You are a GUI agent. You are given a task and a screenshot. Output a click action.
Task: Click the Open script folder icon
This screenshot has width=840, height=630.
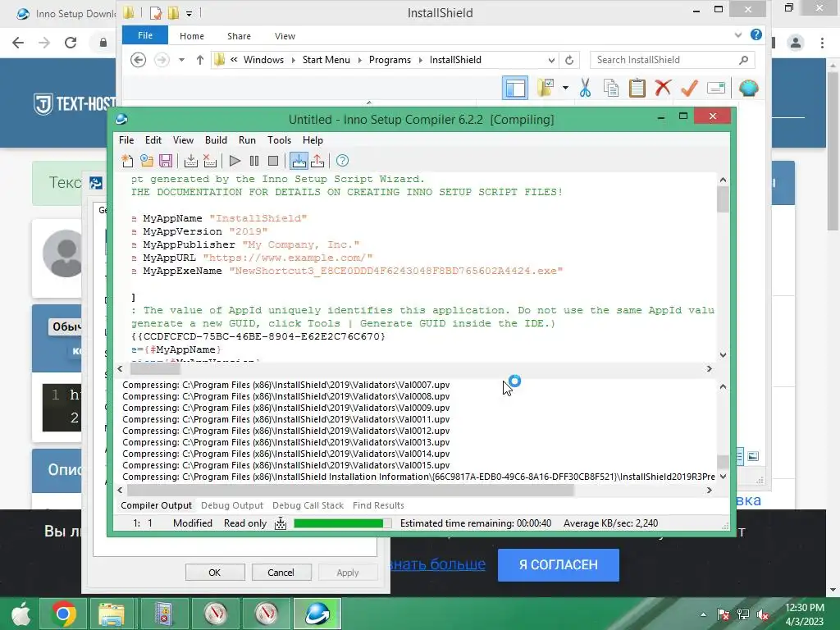pyautogui.click(x=146, y=161)
